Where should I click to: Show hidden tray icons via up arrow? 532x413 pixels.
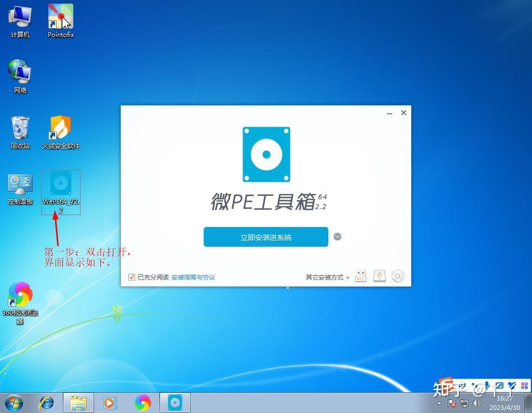pyautogui.click(x=439, y=403)
